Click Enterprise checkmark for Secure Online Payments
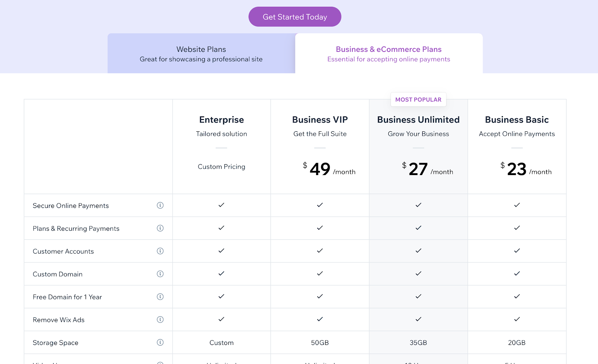The height and width of the screenshot is (364, 598). (221, 205)
